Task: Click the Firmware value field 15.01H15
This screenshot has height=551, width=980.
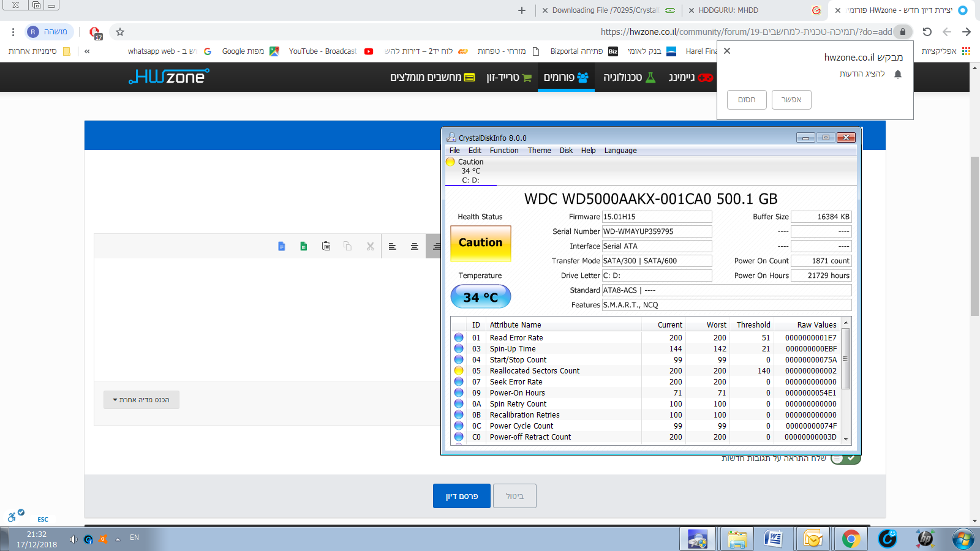Action: click(657, 217)
